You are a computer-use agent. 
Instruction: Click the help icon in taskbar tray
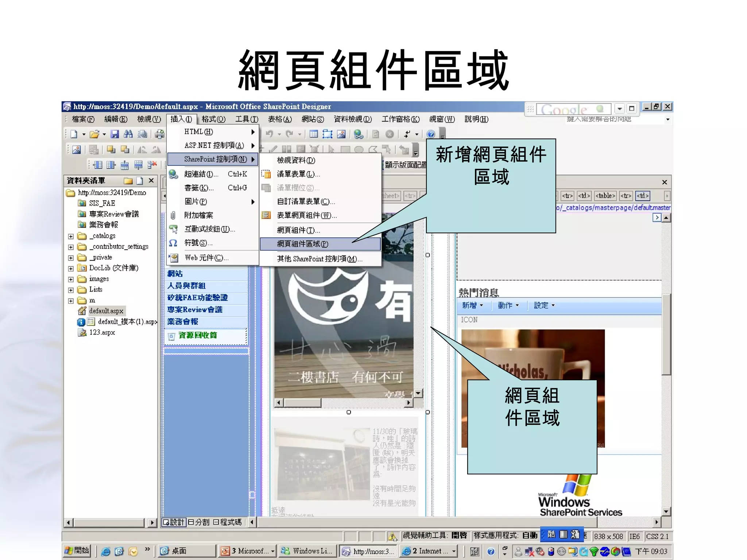[x=491, y=551]
